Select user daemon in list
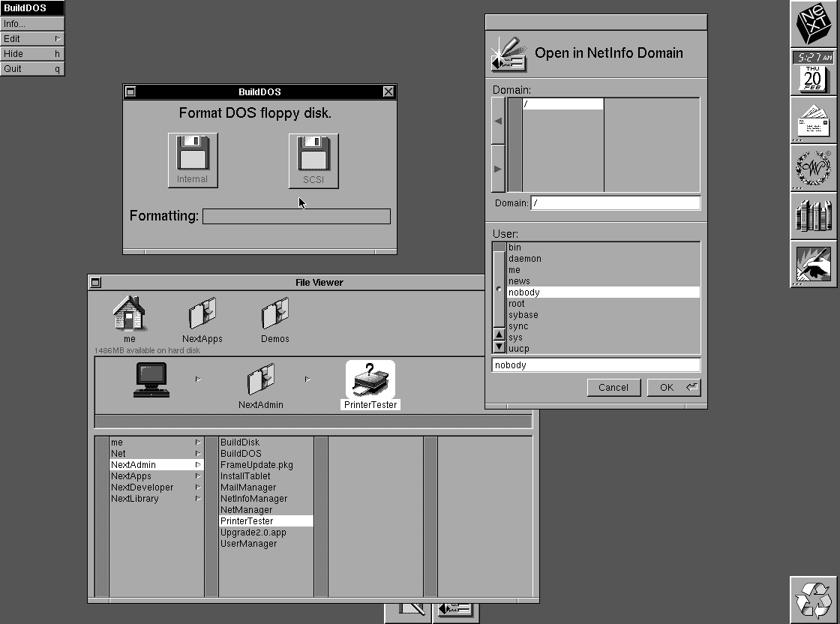 [603, 259]
